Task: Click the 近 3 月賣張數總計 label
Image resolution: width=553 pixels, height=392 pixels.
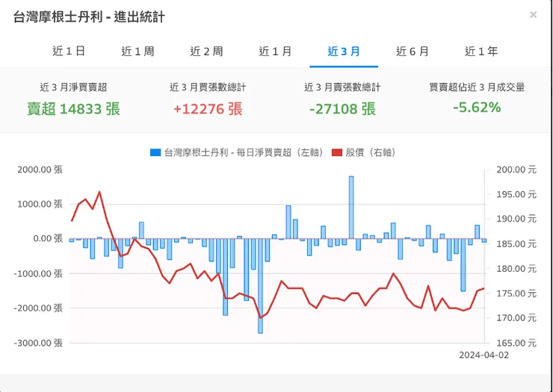Action: click(x=342, y=87)
